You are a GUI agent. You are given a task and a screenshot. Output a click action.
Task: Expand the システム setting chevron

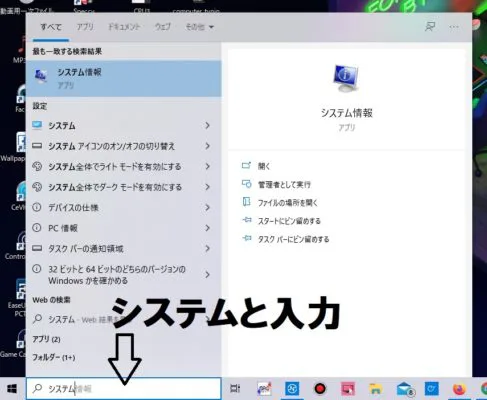tap(207, 125)
